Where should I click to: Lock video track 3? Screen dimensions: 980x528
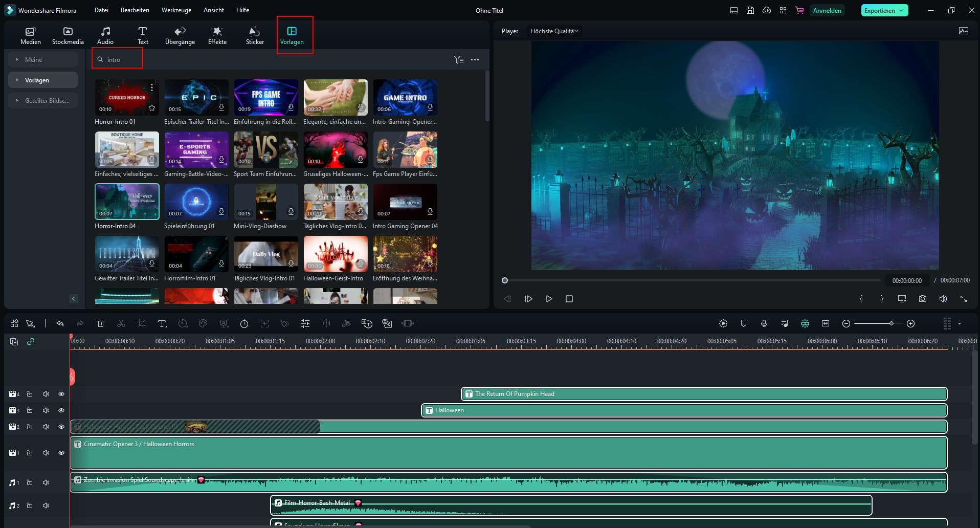tap(30, 410)
